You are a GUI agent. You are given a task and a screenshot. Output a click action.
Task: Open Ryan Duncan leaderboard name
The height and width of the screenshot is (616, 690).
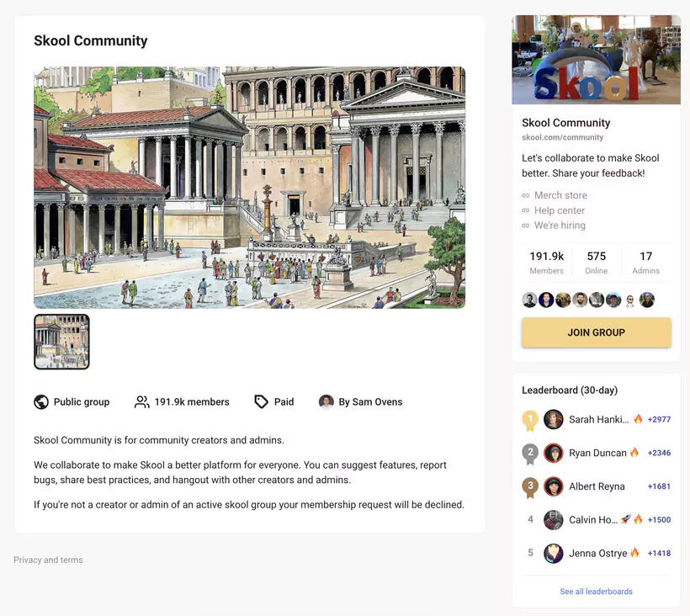(x=597, y=453)
